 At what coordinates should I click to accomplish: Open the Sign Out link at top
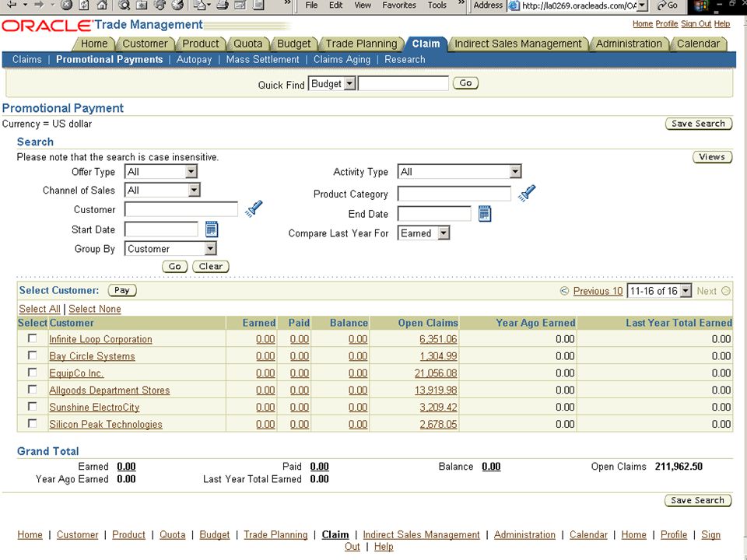[x=696, y=24]
